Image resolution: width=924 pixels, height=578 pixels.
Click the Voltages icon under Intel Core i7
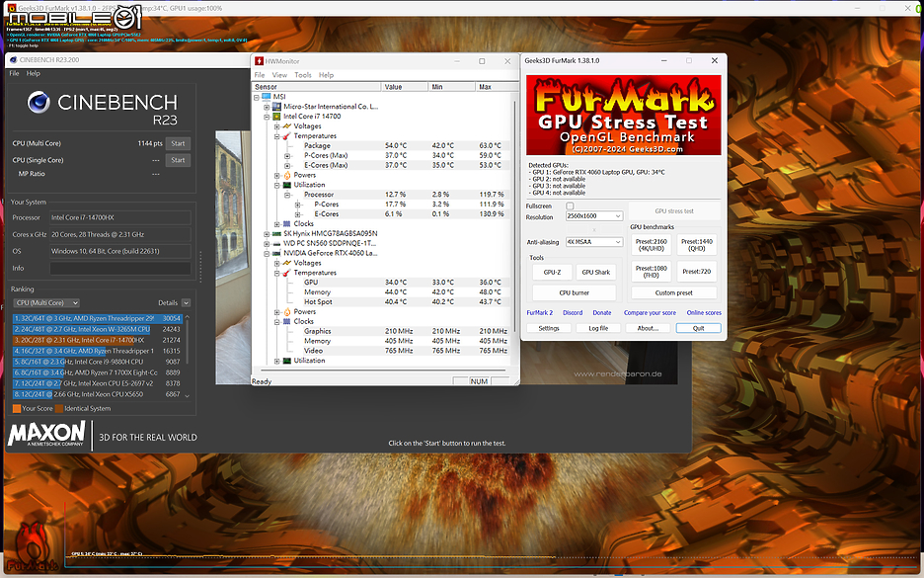287,126
